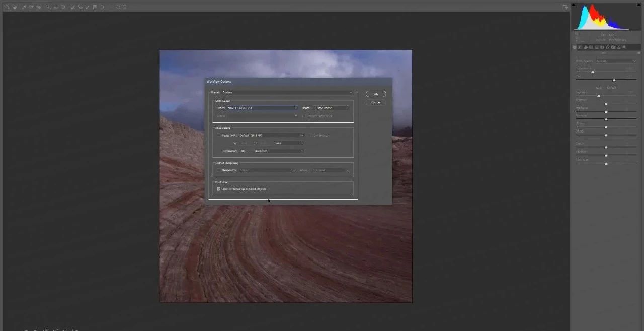The image size is (644, 331).
Task: Open the Presets panel tab
Action: 619,47
